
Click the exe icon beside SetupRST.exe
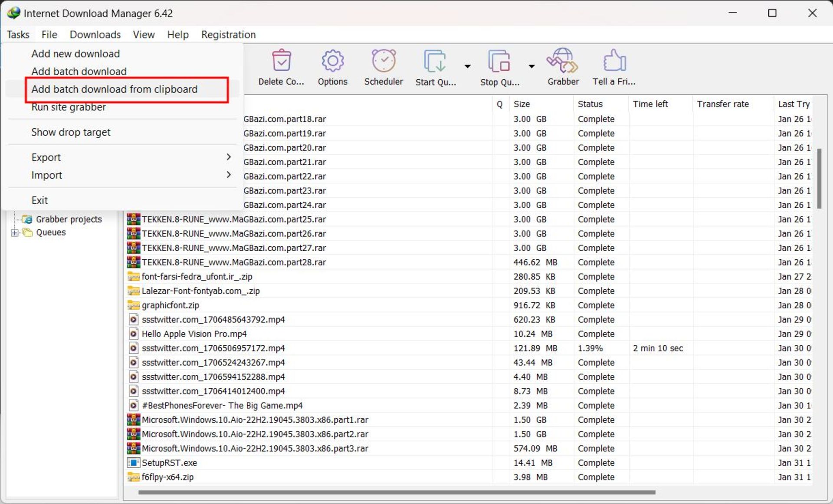pos(133,462)
